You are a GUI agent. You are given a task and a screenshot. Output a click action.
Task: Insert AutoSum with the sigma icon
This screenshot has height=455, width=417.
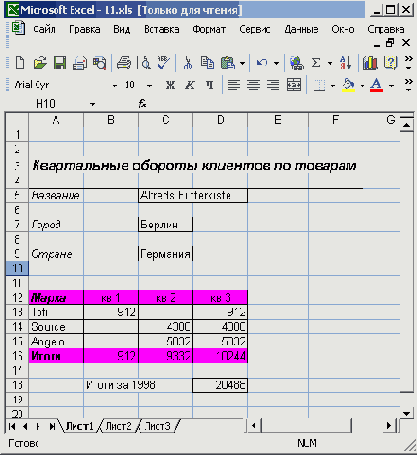tap(316, 63)
